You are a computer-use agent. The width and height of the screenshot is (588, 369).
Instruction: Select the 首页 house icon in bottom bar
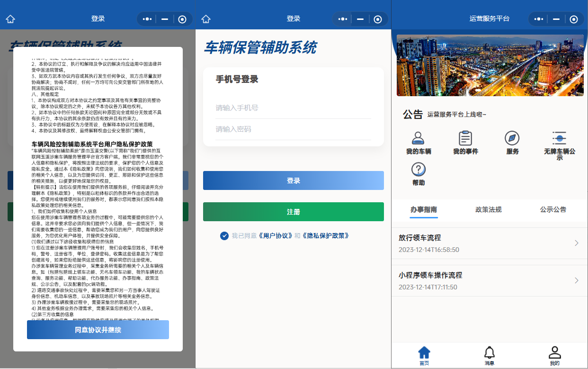tap(424, 353)
